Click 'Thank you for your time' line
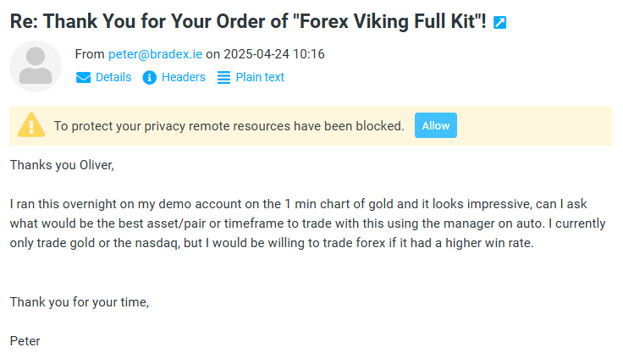Image resolution: width=623 pixels, height=364 pixels. coord(80,301)
